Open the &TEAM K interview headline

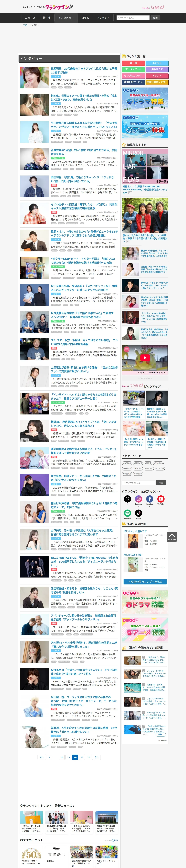[84, 672]
